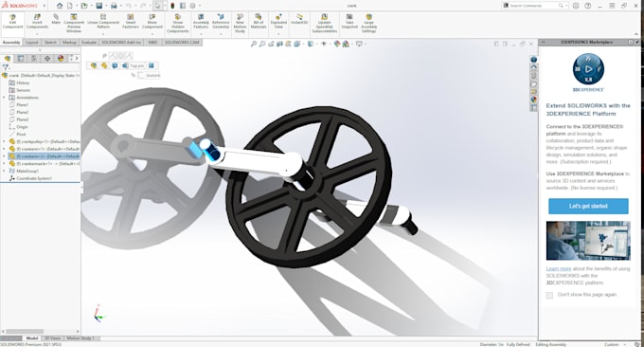The width and height of the screenshot is (644, 347).
Task: Open the Help question mark icon
Action: click(588, 6)
